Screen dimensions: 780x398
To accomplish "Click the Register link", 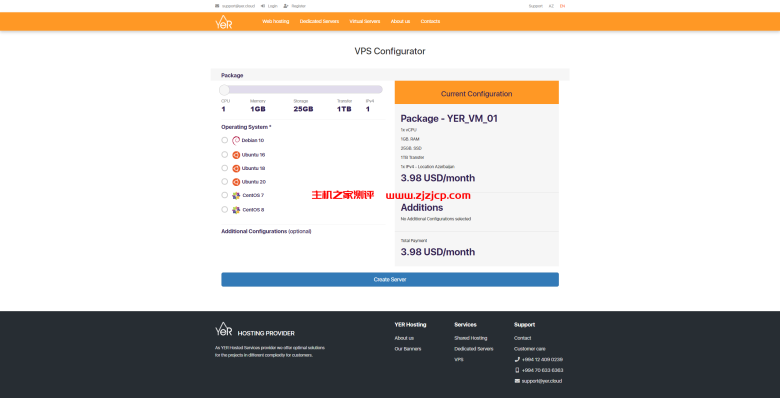I will click(x=298, y=6).
